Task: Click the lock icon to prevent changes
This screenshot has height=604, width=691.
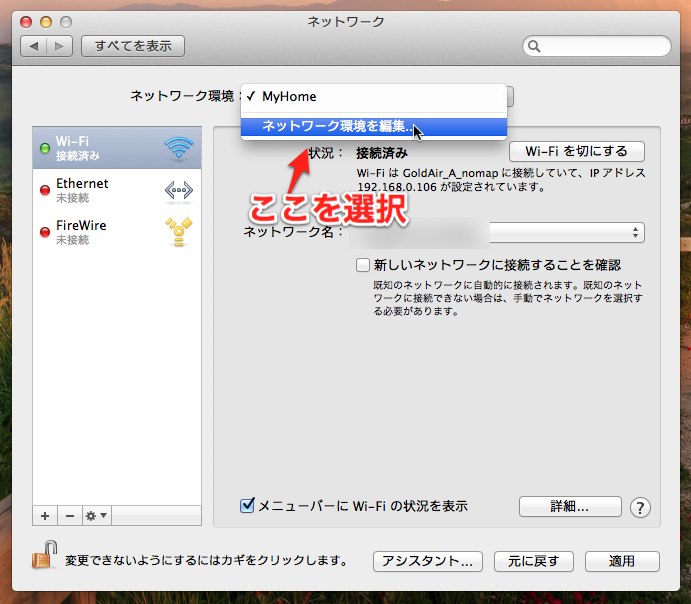Action: 45,555
